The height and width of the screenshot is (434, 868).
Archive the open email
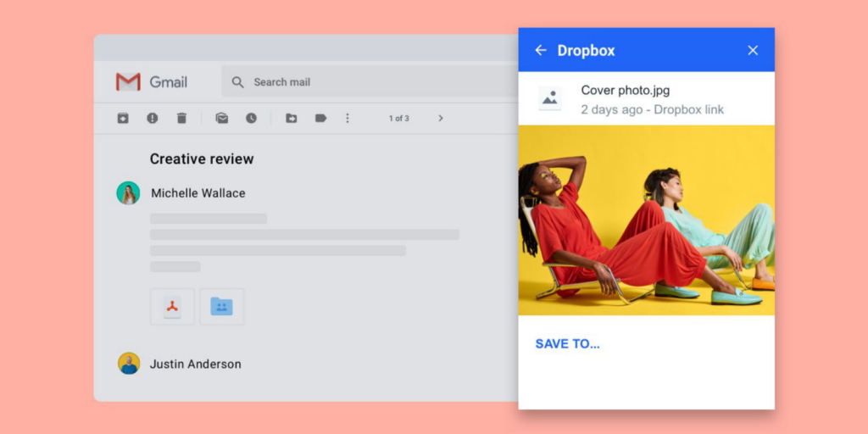pyautogui.click(x=123, y=118)
